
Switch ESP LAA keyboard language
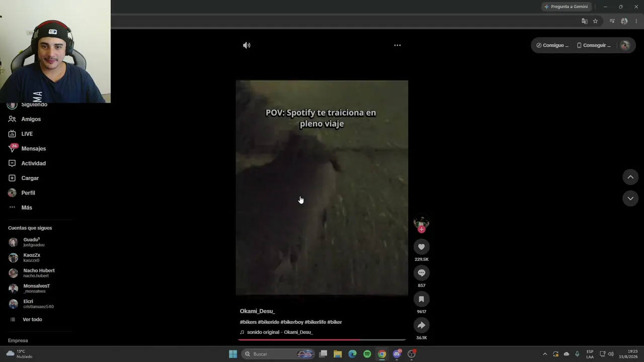click(590, 354)
